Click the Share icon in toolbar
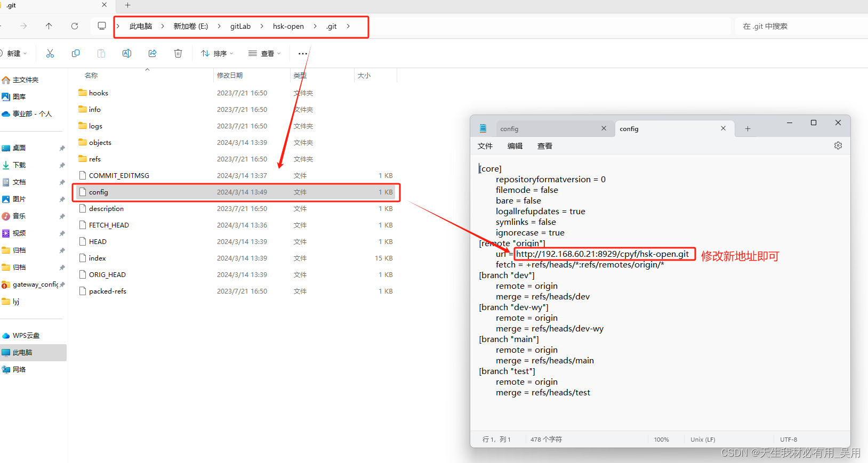Image resolution: width=868 pixels, height=463 pixels. pos(152,53)
